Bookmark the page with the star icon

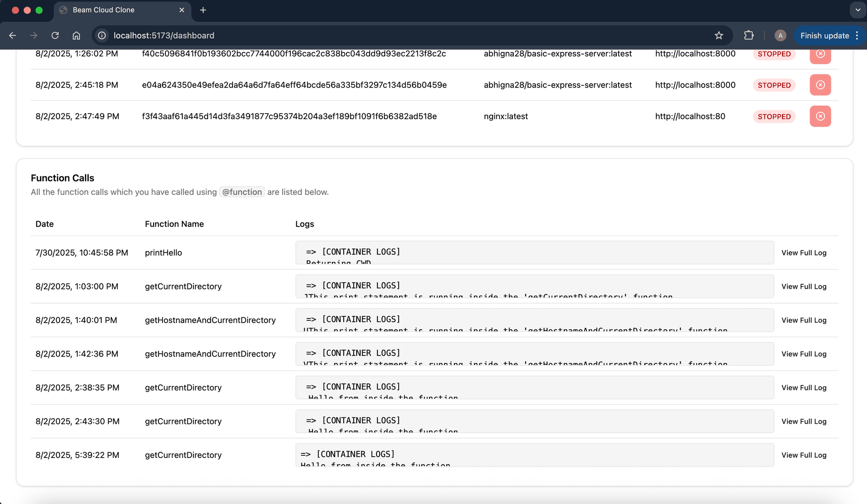pyautogui.click(x=719, y=35)
